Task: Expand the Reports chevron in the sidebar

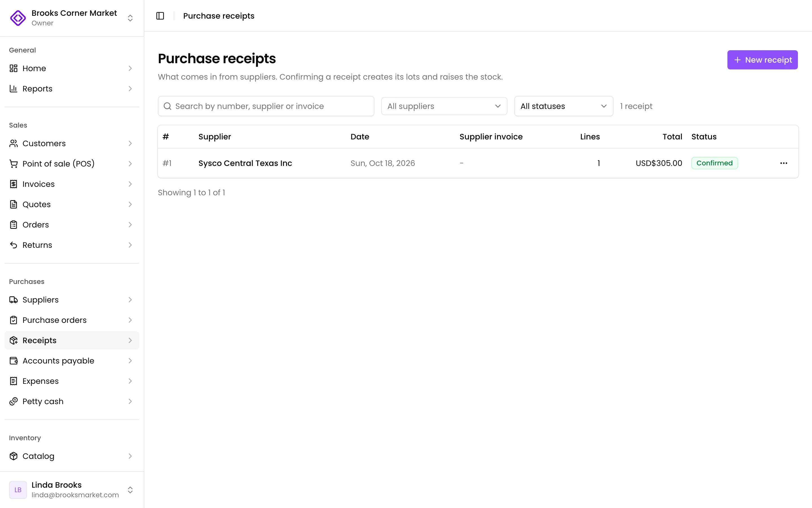Action: point(130,89)
